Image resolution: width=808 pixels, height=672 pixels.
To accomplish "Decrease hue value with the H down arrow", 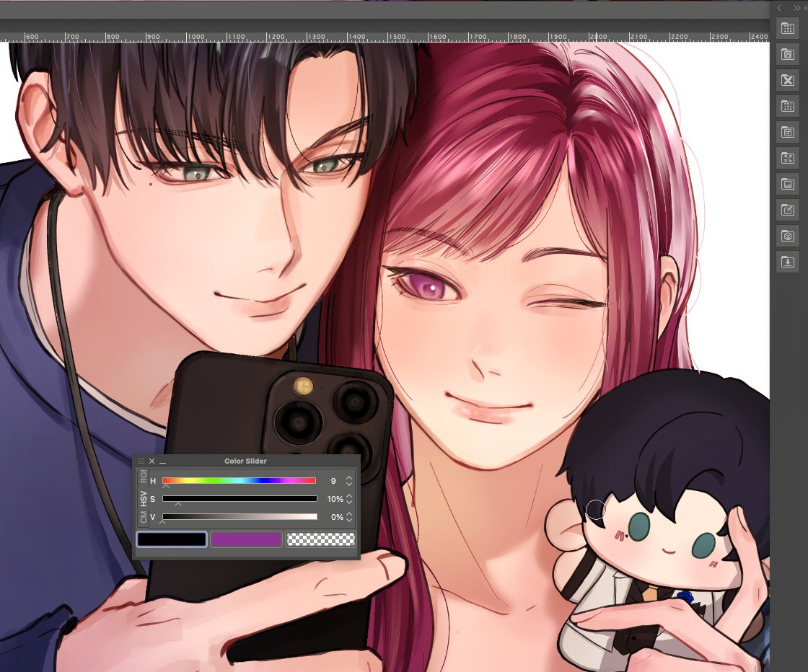I will tap(349, 484).
